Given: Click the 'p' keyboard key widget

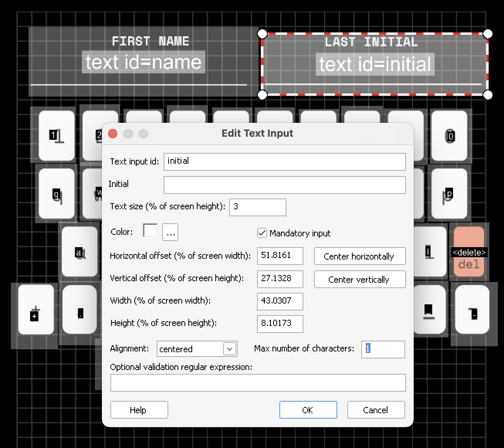Looking at the screenshot, I should coord(449,194).
